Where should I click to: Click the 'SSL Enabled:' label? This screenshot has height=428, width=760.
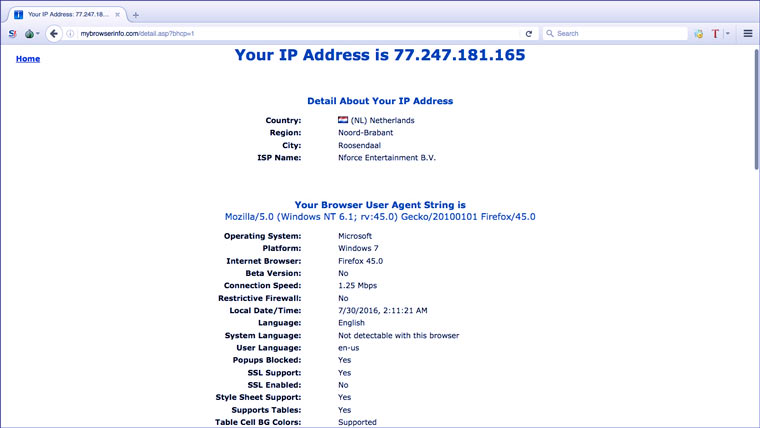click(274, 385)
